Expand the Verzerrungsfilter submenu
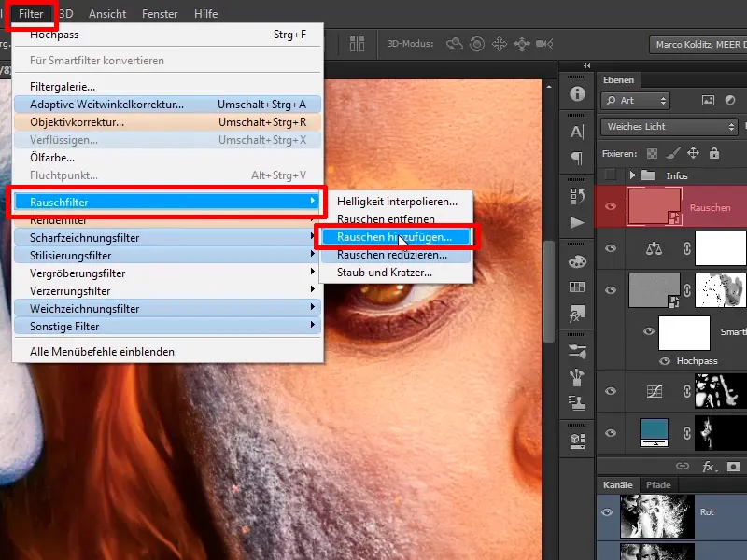The height and width of the screenshot is (560, 747). 167,291
